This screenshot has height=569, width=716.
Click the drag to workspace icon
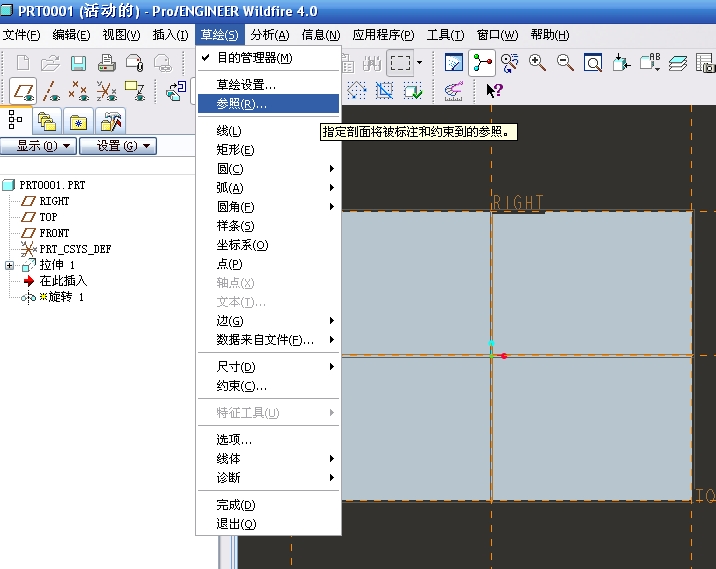pyautogui.click(x=176, y=91)
